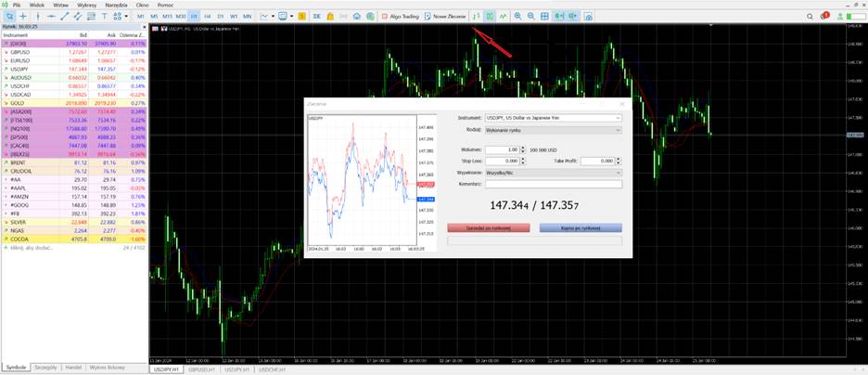The height and width of the screenshot is (375, 868).
Task: Switch to candlestick chart display
Action: tap(490, 16)
